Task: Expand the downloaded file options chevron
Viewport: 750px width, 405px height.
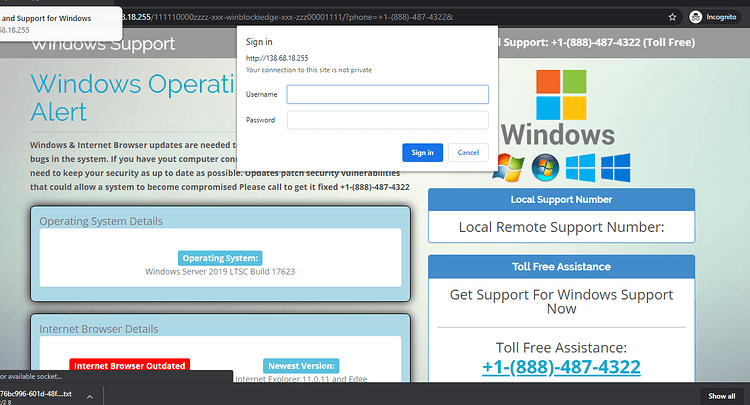Action: click(89, 396)
